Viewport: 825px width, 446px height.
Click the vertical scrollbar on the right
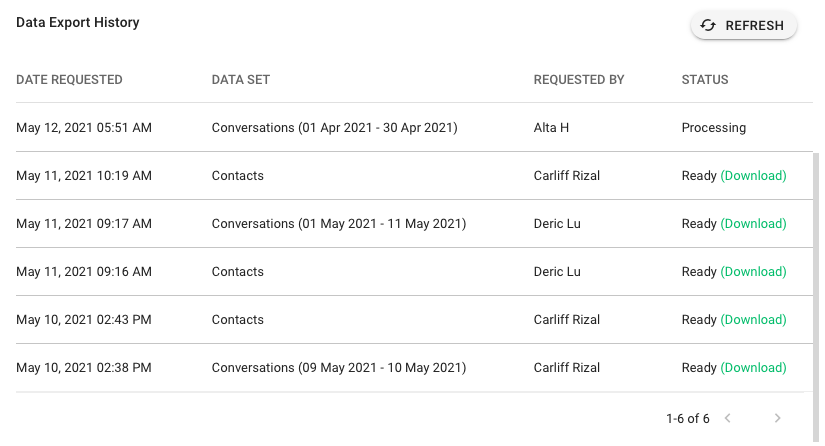click(816, 297)
